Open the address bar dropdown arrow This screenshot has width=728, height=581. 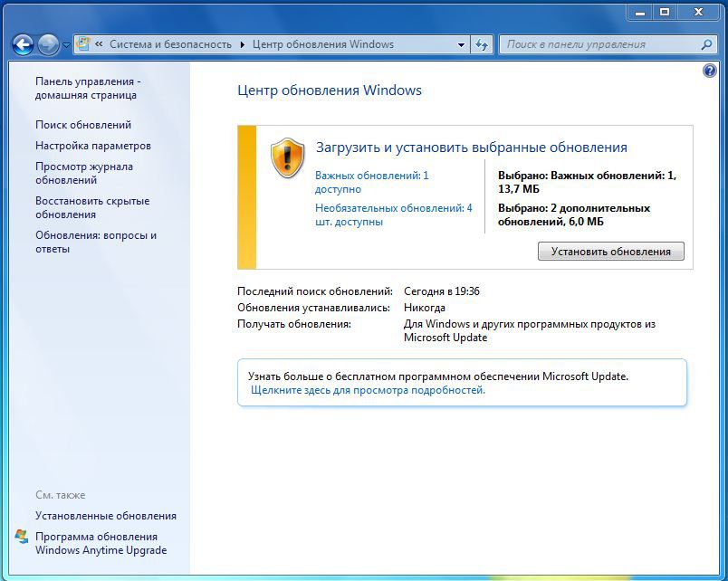click(x=460, y=43)
